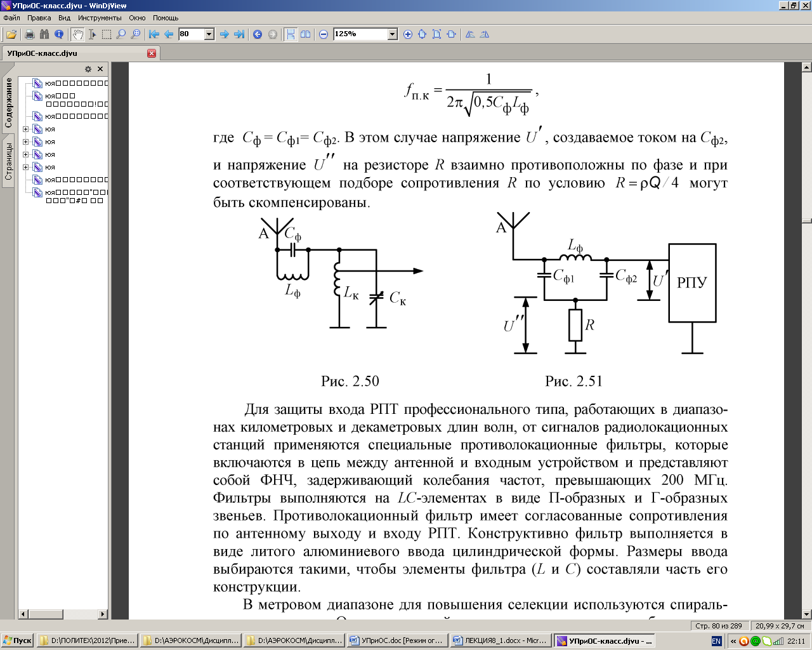Rotate the page right
This screenshot has width=812, height=650.
click(x=485, y=34)
